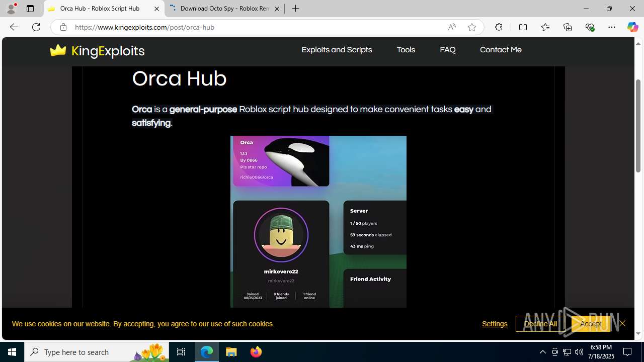Screen dimensions: 644x362
Task: Open the FAQ page
Action: [447, 50]
